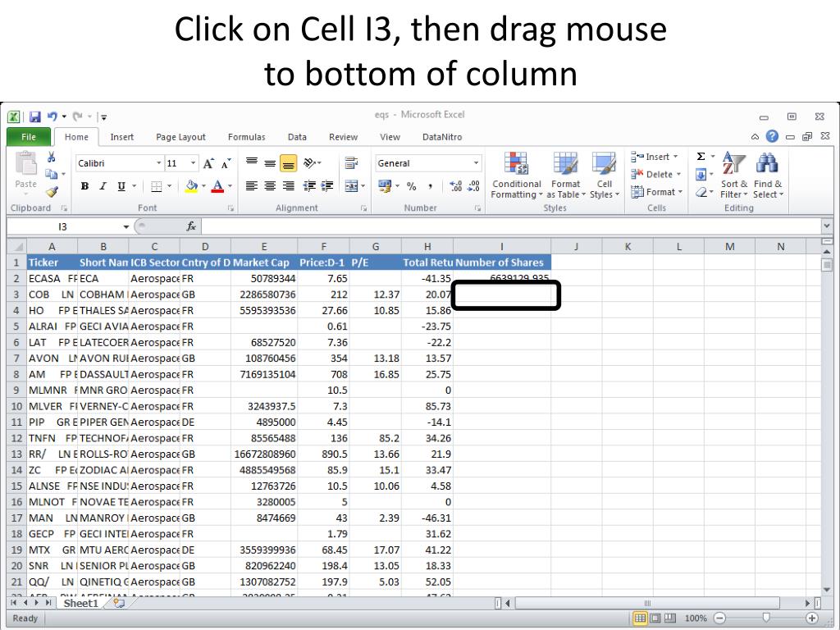Screen dimensions: 840x630
Task: Click the Zoom In plus button
Action: (x=812, y=619)
